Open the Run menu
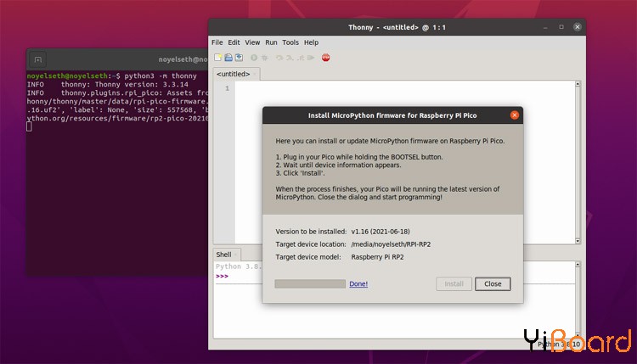This screenshot has height=364, width=637. (x=271, y=42)
